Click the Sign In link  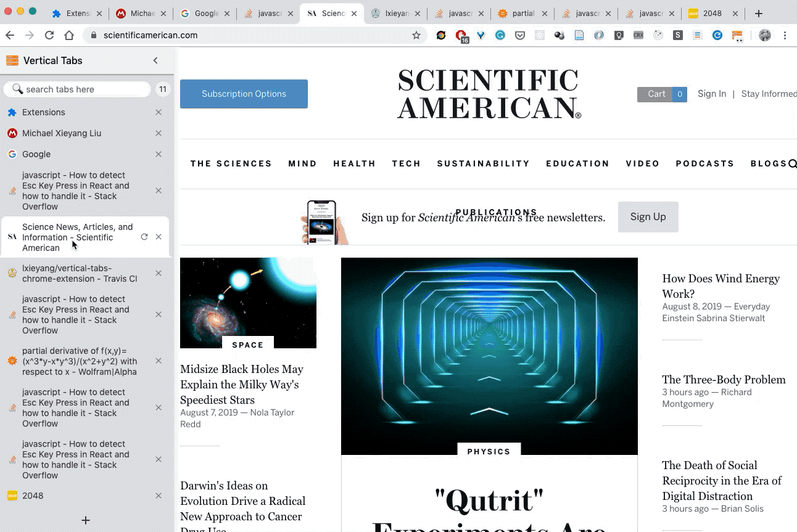pos(712,94)
